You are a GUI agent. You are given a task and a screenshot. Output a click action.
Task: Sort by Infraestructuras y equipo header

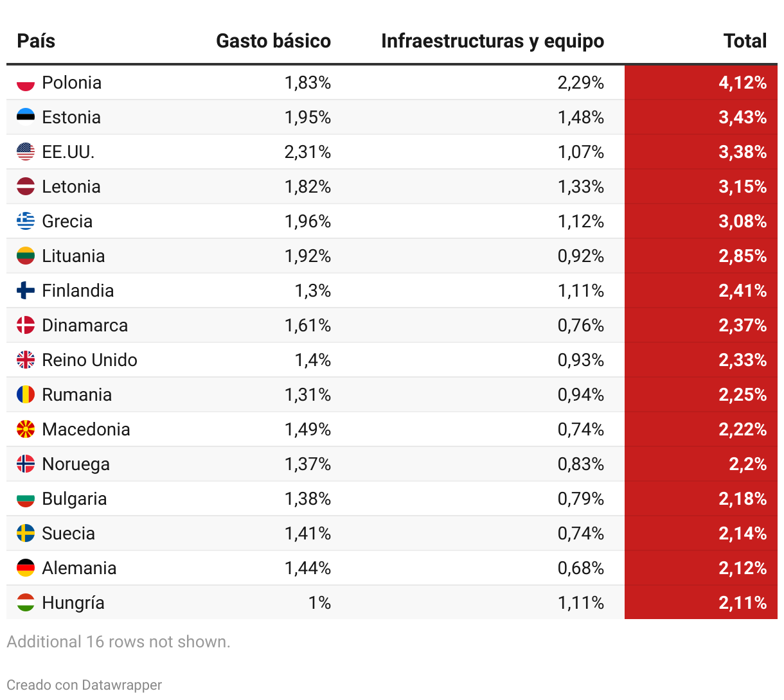(x=492, y=41)
